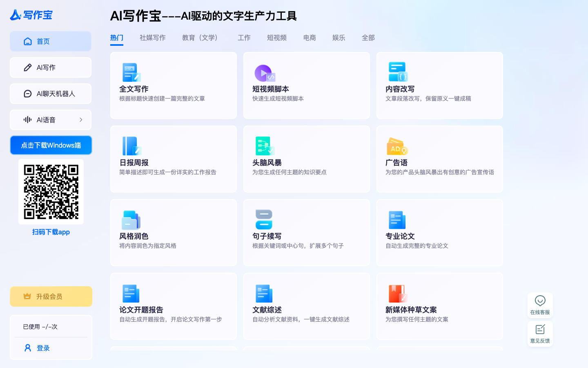Go to 首页 in the sidebar
588x368 pixels.
pyautogui.click(x=51, y=41)
